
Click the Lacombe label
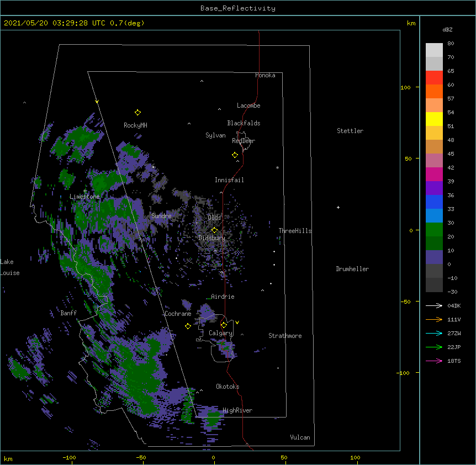(x=248, y=105)
